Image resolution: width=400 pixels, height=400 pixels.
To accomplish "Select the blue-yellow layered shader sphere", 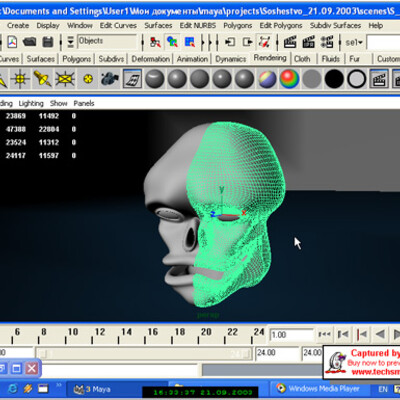I will [x=267, y=79].
